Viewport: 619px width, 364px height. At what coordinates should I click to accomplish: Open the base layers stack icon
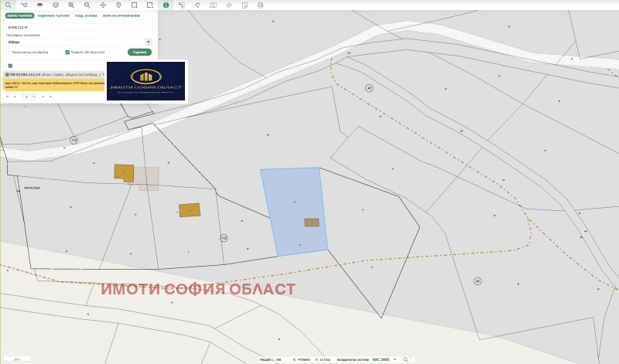(x=40, y=5)
